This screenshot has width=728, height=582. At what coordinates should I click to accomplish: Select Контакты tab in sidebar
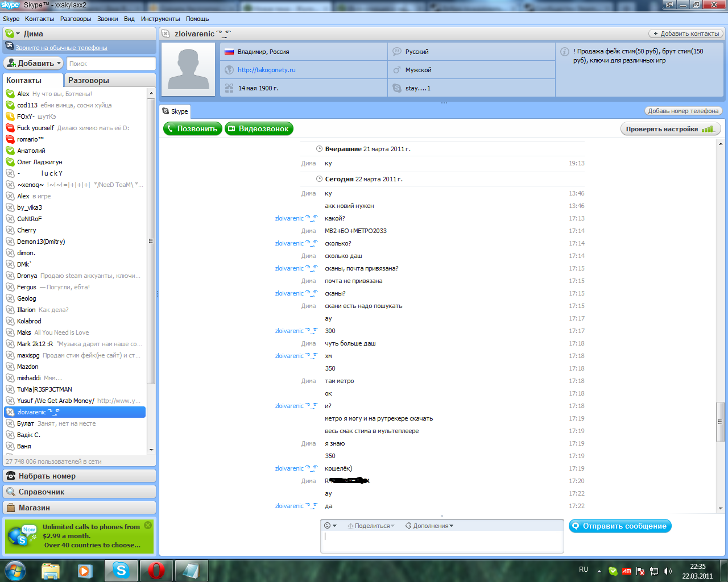coord(33,80)
